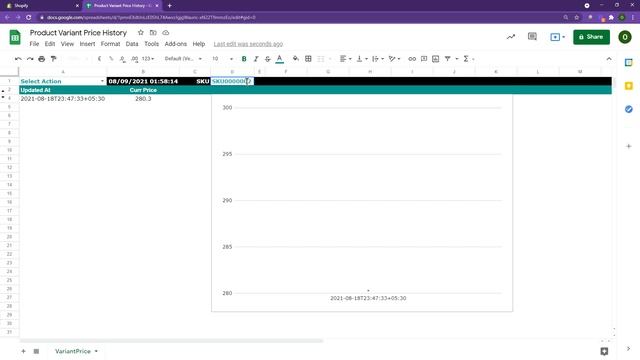Open the activity dashboard trend icon

click(511, 37)
